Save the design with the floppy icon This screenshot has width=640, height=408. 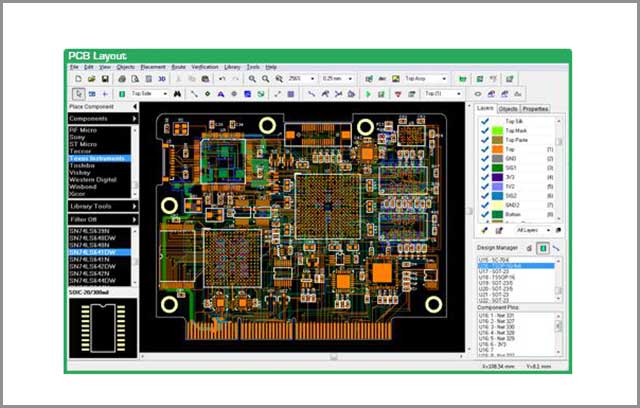tap(105, 79)
